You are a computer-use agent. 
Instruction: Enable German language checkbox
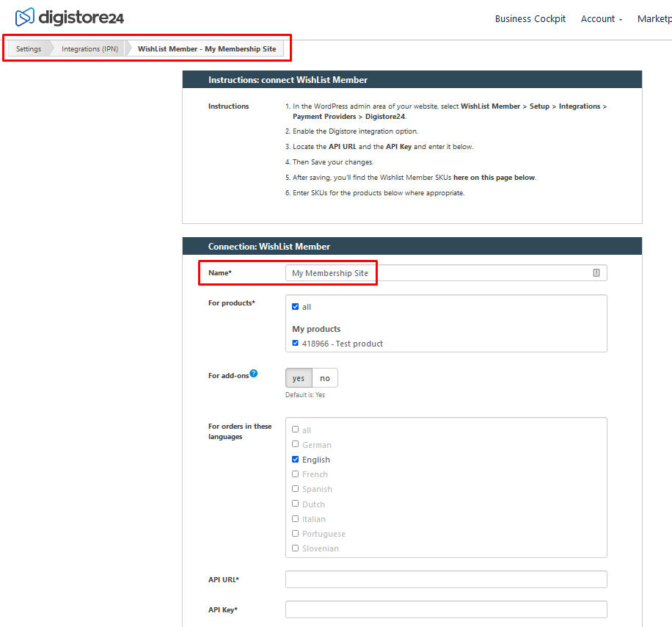tap(296, 444)
